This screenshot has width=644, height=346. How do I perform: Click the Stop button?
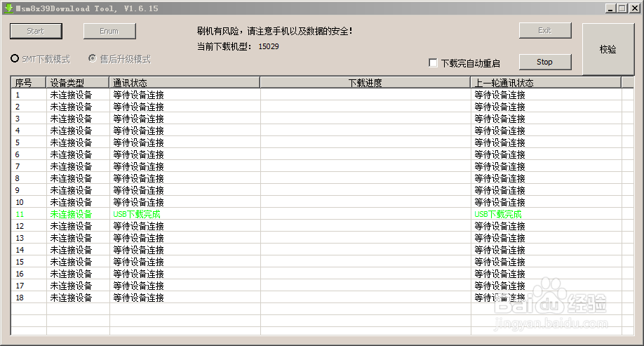[x=545, y=62]
